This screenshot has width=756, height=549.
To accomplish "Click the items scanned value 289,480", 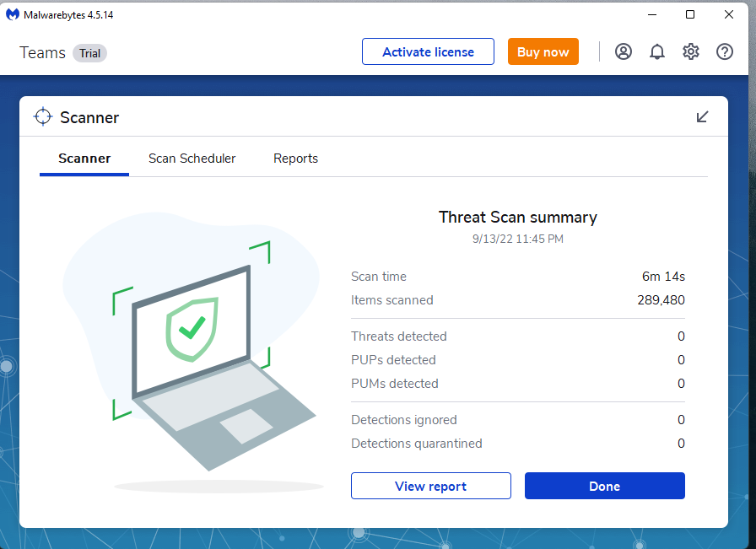I will point(661,300).
